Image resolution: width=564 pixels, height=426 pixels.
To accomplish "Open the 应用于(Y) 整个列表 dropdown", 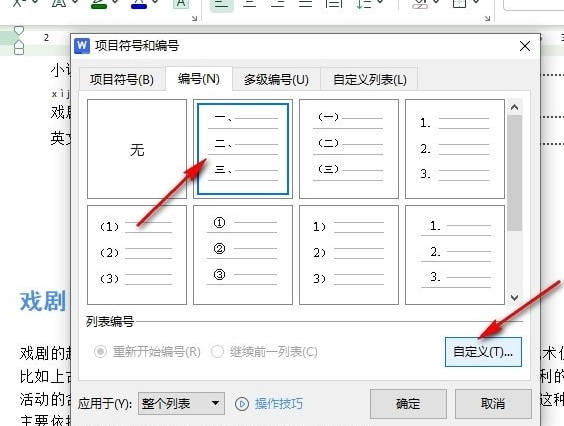I will point(181,403).
